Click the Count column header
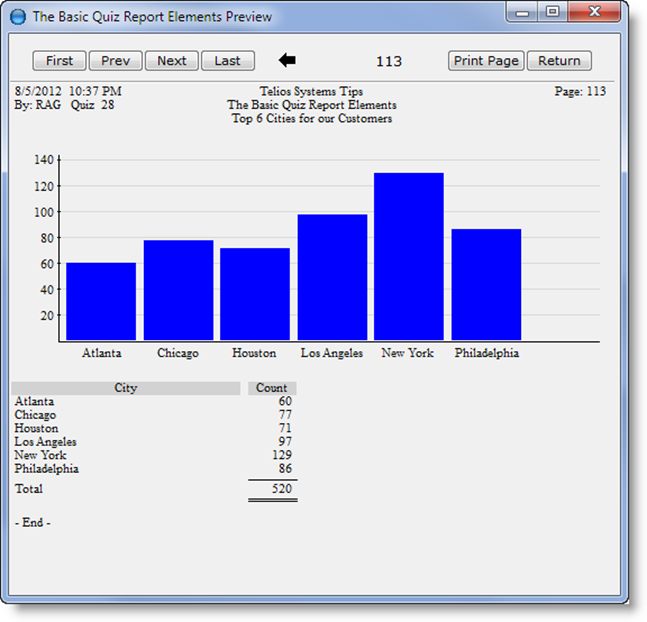Viewport: 647px width, 622px height. coord(271,388)
